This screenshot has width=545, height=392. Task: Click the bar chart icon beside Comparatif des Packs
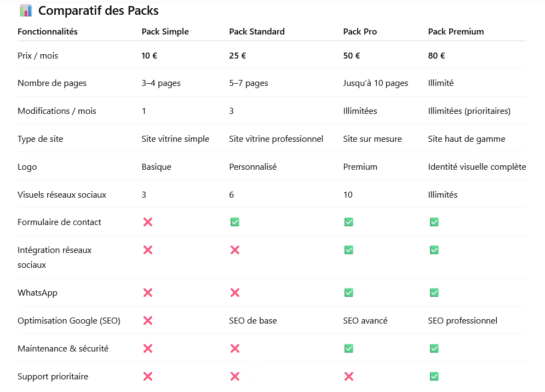pos(25,10)
